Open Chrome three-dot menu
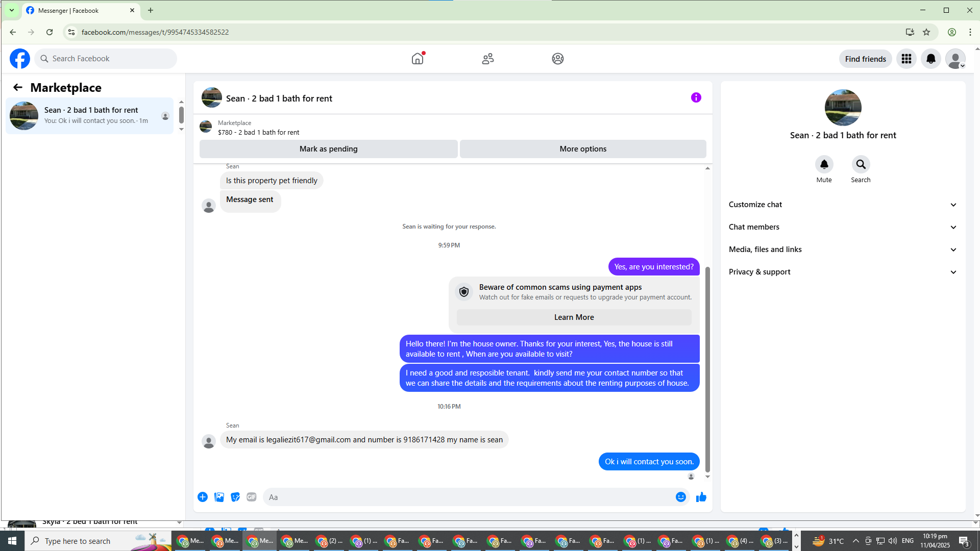980x551 pixels. (x=970, y=32)
